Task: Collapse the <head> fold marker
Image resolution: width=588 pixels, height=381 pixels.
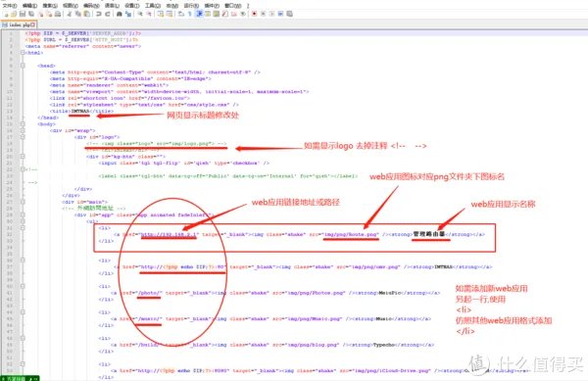Action: click(23, 66)
